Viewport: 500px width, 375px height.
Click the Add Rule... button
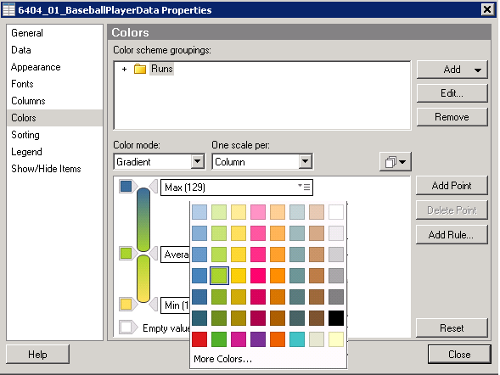tap(452, 235)
